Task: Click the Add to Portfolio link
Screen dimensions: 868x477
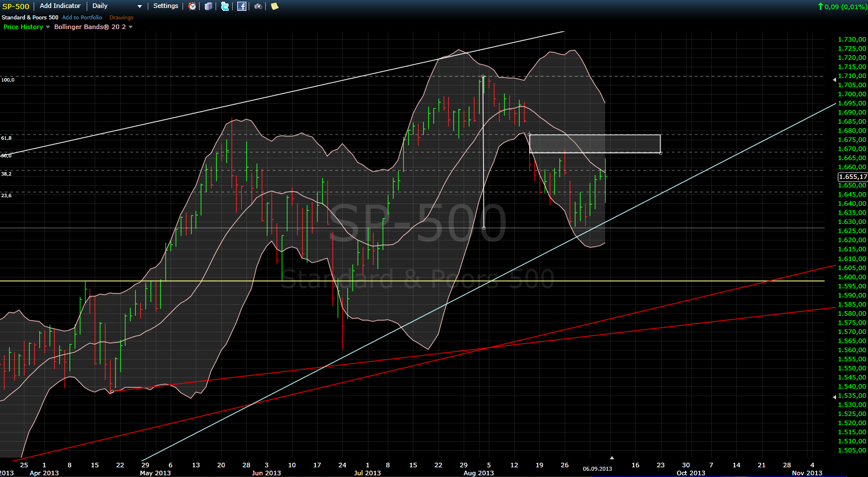Action: (82, 18)
